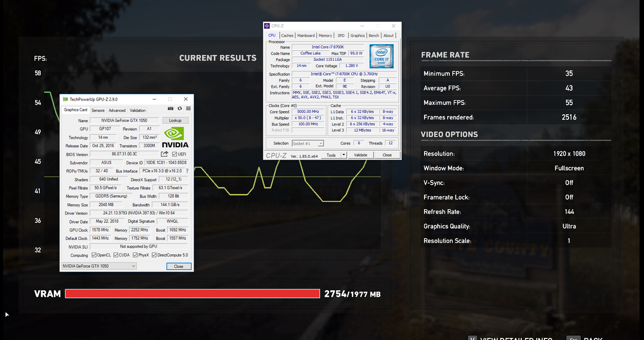Click the BIOS Version field 86.07.31.00.3C
Image resolution: width=644 pixels, height=340 pixels.
tap(124, 154)
